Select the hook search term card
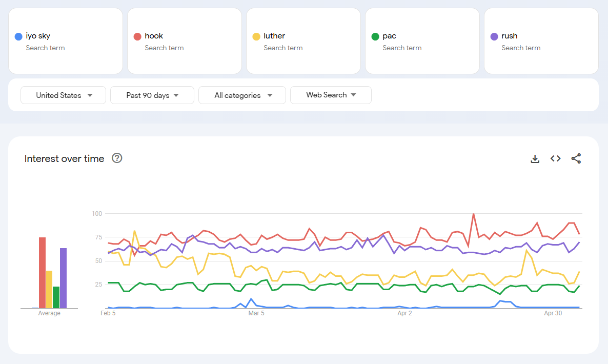The width and height of the screenshot is (608, 364). (185, 41)
